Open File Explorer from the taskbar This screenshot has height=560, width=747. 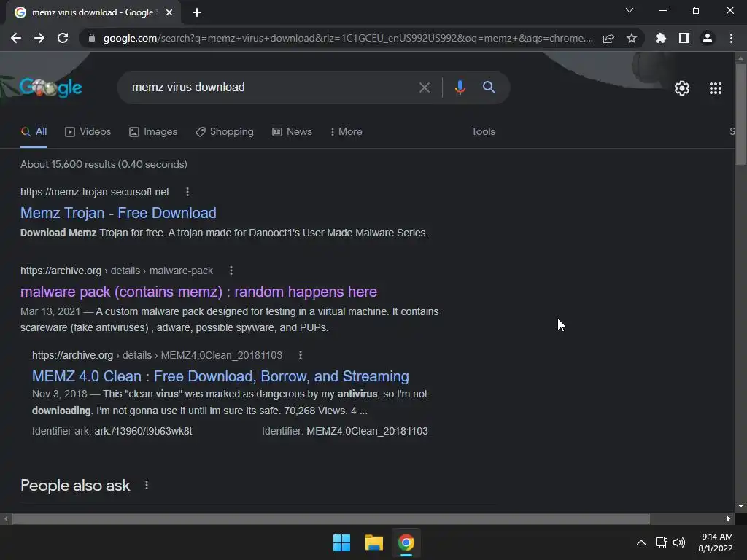374,542
